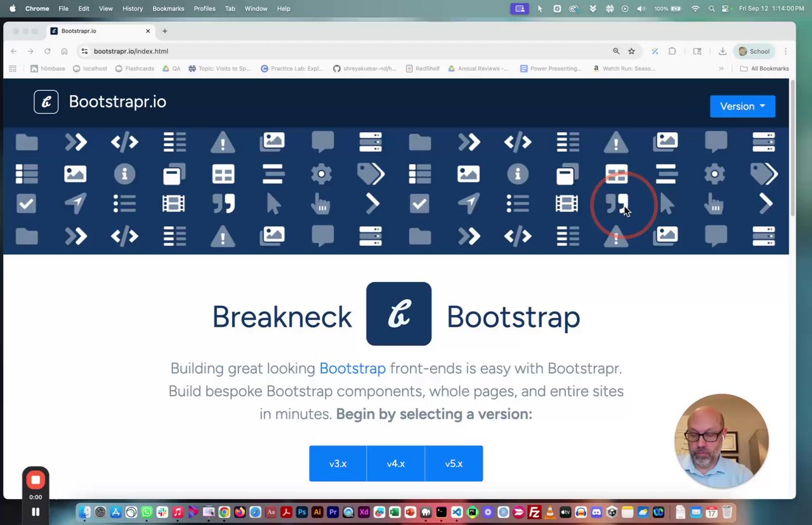812x525 pixels.
Task: Open the Power Presenting bookmark
Action: click(x=550, y=69)
